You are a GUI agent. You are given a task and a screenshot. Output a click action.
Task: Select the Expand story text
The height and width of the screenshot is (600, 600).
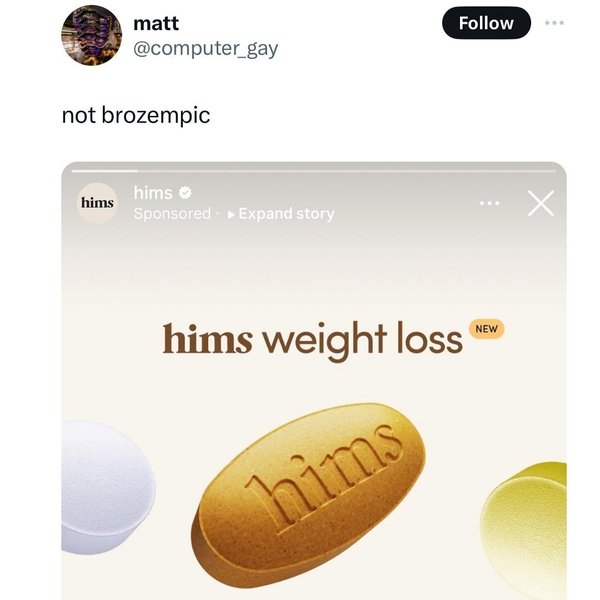pyautogui.click(x=286, y=214)
